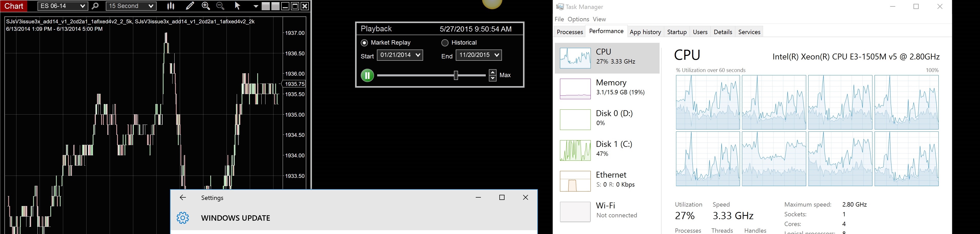Viewport: 980px width, 234px height.
Task: Click the 2.80 GHz maximum speed value
Action: 854,204
